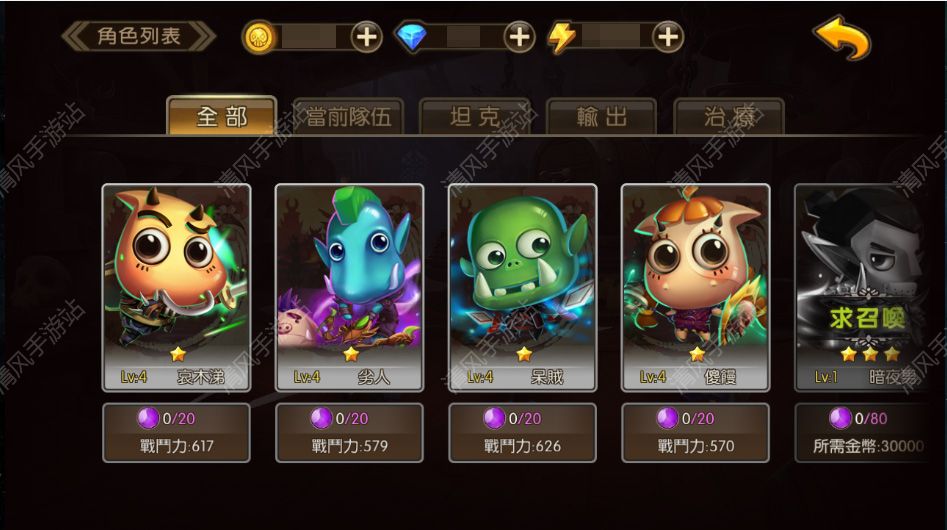Select the 全部 tab
This screenshot has width=947, height=530.
tap(222, 116)
